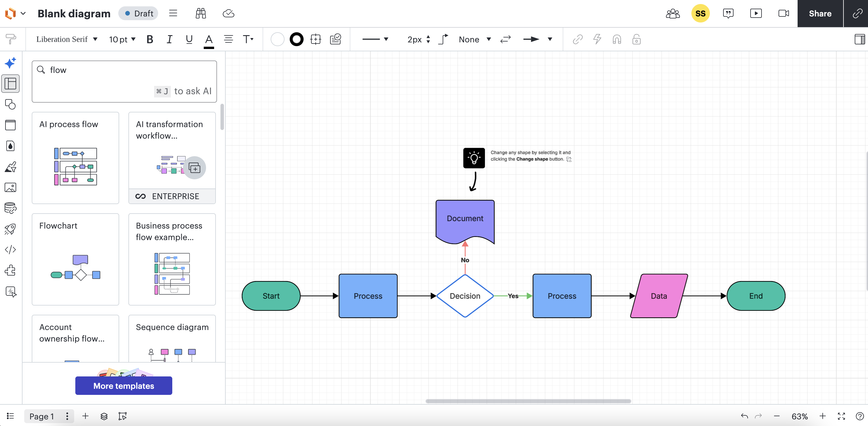
Task: Select the AI process flow template
Action: point(76,158)
